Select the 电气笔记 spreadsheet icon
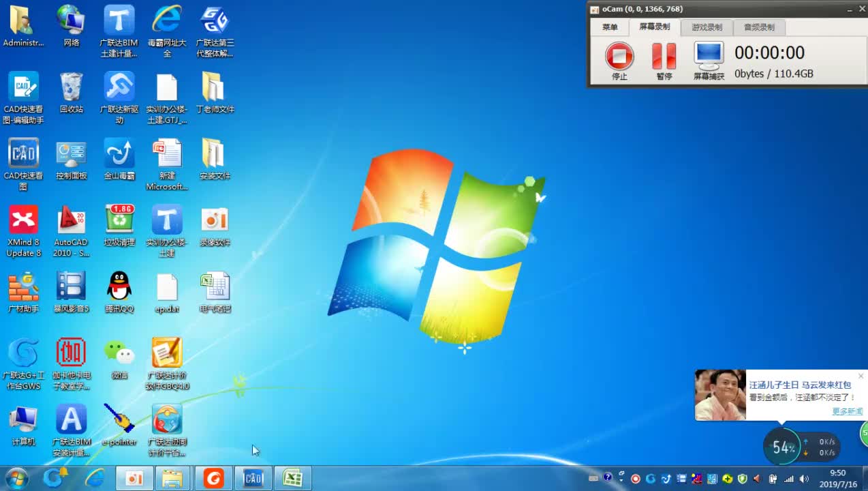Screen dimensions: 868x491 click(215, 292)
